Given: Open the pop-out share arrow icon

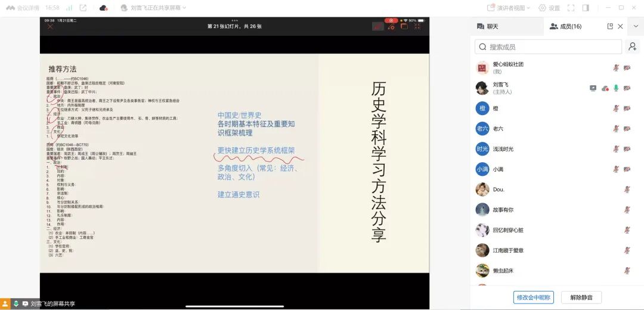Looking at the screenshot, I should [x=83, y=8].
